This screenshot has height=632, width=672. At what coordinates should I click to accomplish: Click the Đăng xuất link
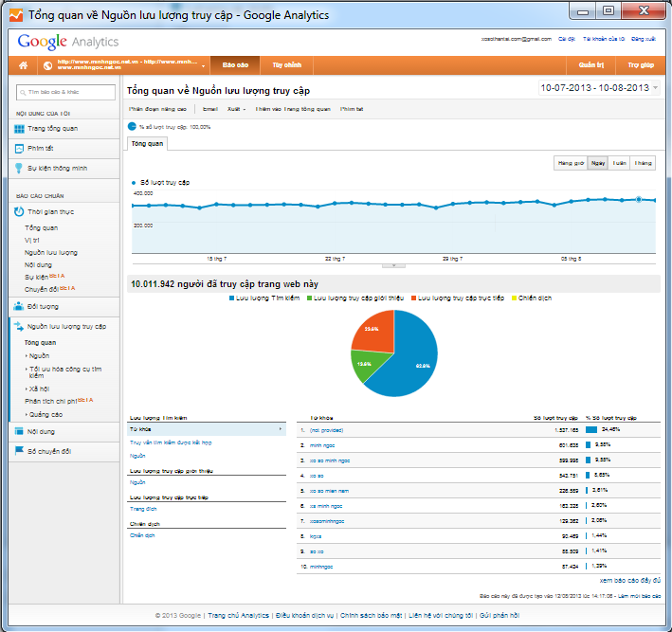click(643, 39)
